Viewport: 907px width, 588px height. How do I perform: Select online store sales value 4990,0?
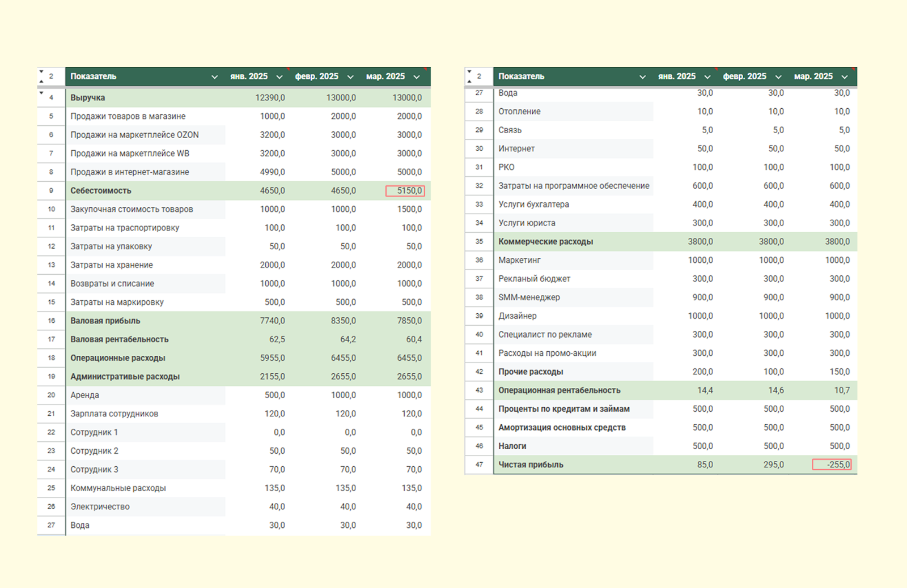[273, 172]
